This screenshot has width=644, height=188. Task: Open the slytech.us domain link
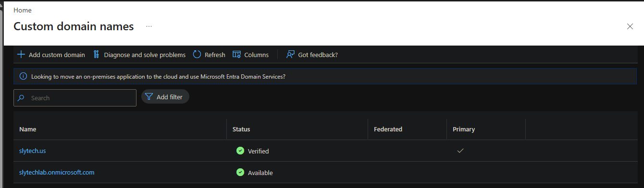(33, 151)
